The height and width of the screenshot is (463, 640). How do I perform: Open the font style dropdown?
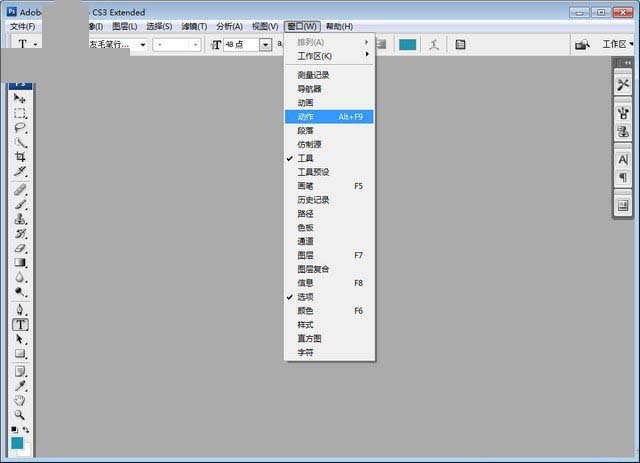tap(196, 45)
